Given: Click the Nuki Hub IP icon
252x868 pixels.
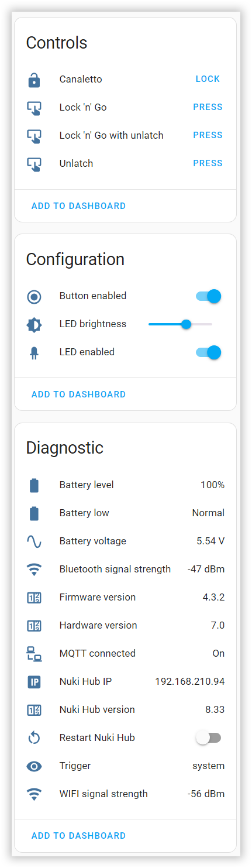Looking at the screenshot, I should click(34, 682).
